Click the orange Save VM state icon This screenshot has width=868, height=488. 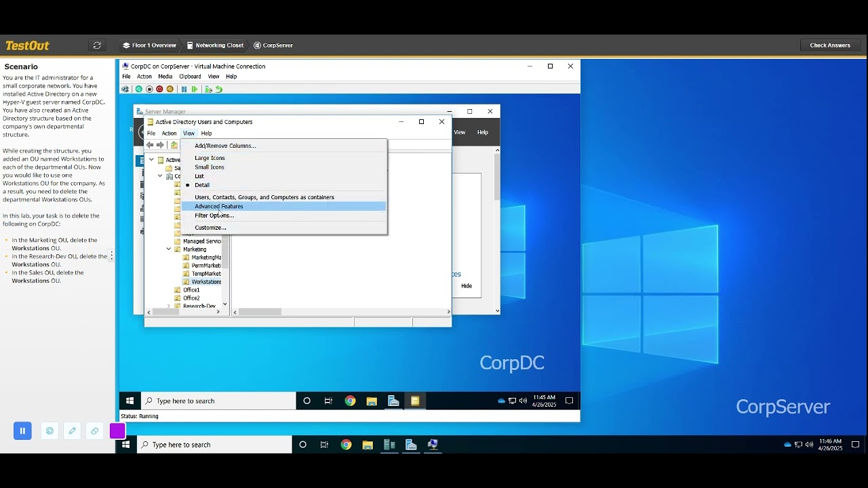170,89
